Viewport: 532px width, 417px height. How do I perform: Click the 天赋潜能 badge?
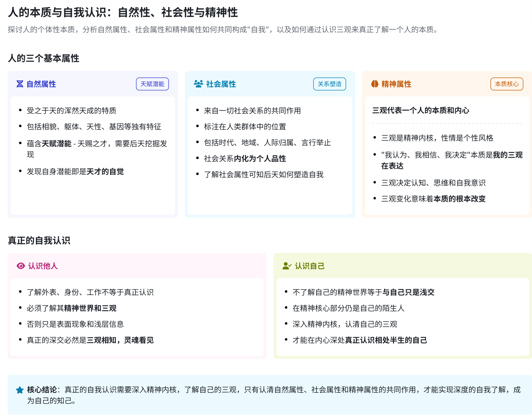[x=152, y=84]
